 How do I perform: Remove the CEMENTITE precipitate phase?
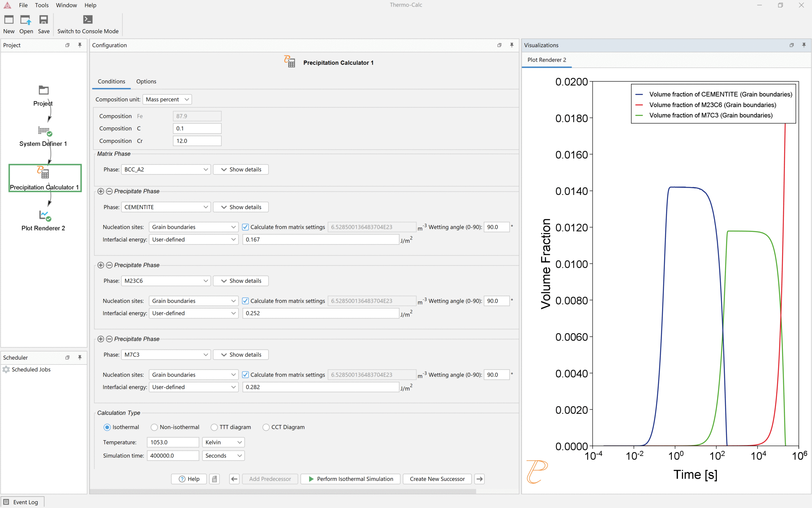pos(109,191)
